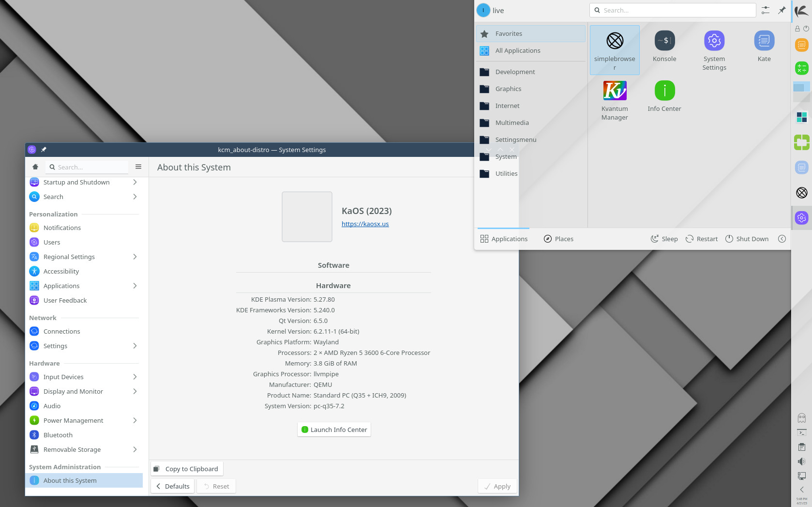812x507 pixels.
Task: Open the orange notes app in panel
Action: (x=802, y=45)
